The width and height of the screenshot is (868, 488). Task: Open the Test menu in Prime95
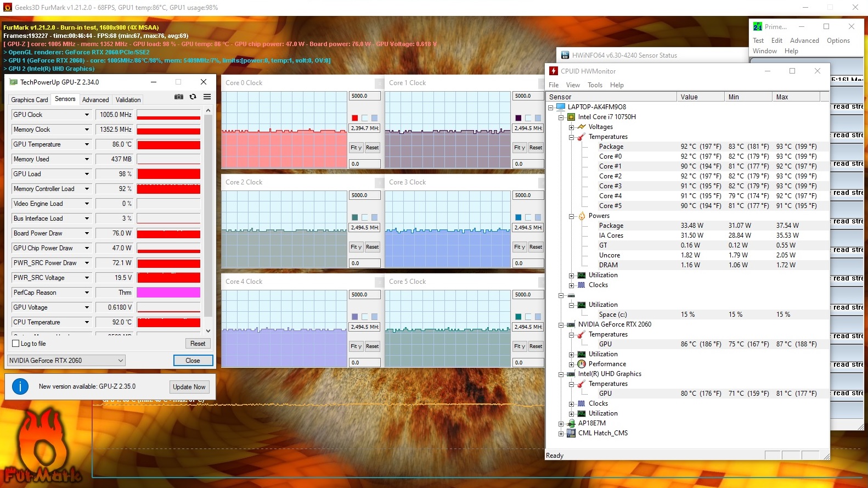point(758,41)
